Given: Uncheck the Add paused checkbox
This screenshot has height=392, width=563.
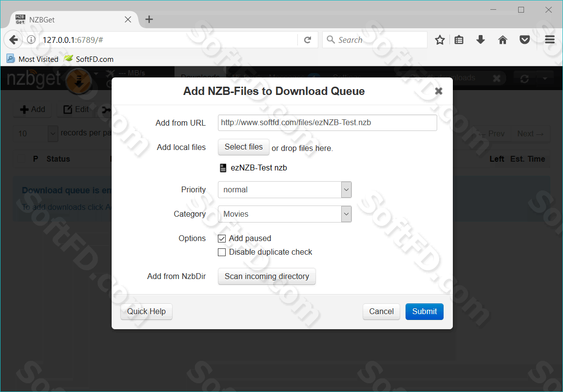Looking at the screenshot, I should click(x=222, y=239).
